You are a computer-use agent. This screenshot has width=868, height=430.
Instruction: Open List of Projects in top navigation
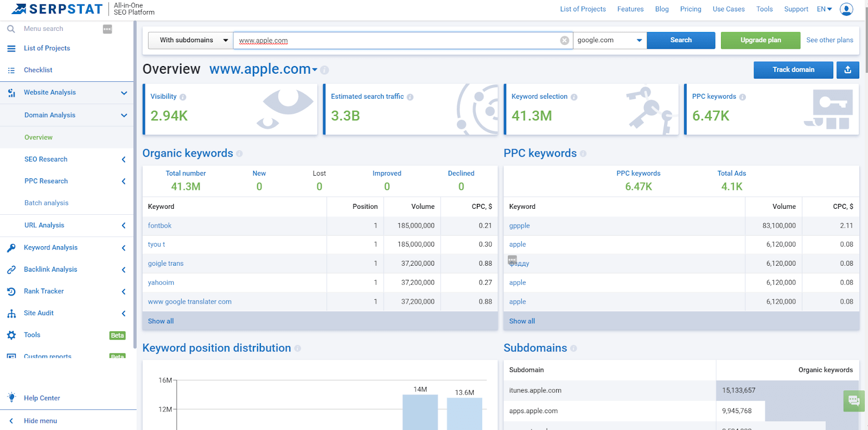pos(583,9)
